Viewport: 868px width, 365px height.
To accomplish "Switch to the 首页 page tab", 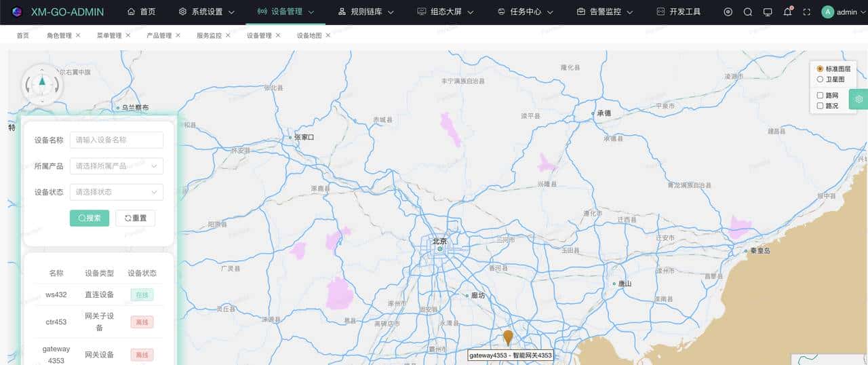I will click(23, 35).
